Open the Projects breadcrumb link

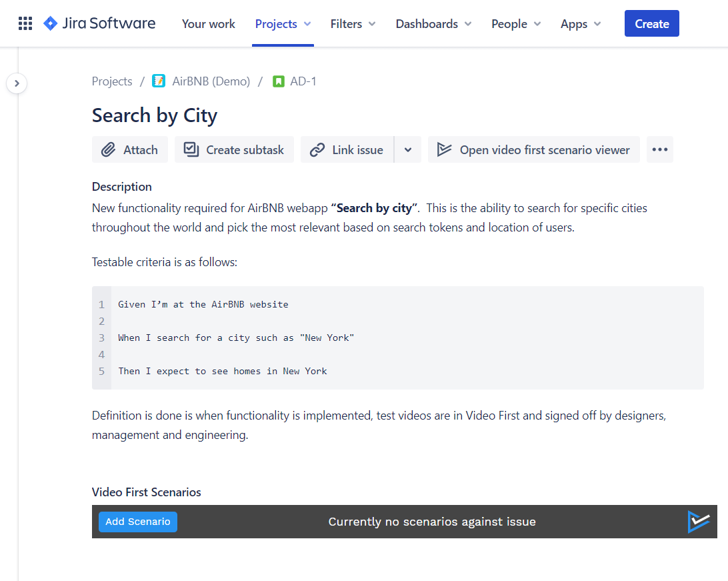point(111,81)
